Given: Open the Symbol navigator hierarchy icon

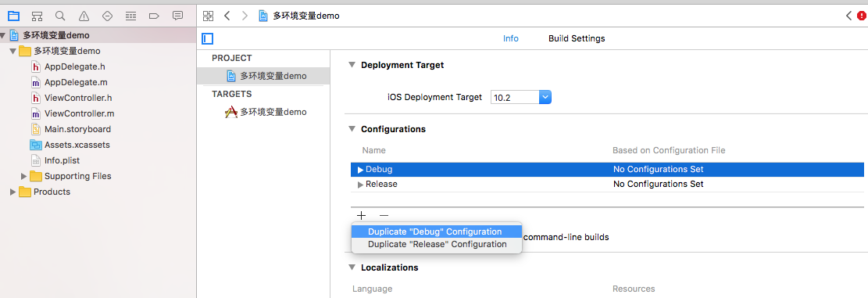Looking at the screenshot, I should click(x=37, y=16).
